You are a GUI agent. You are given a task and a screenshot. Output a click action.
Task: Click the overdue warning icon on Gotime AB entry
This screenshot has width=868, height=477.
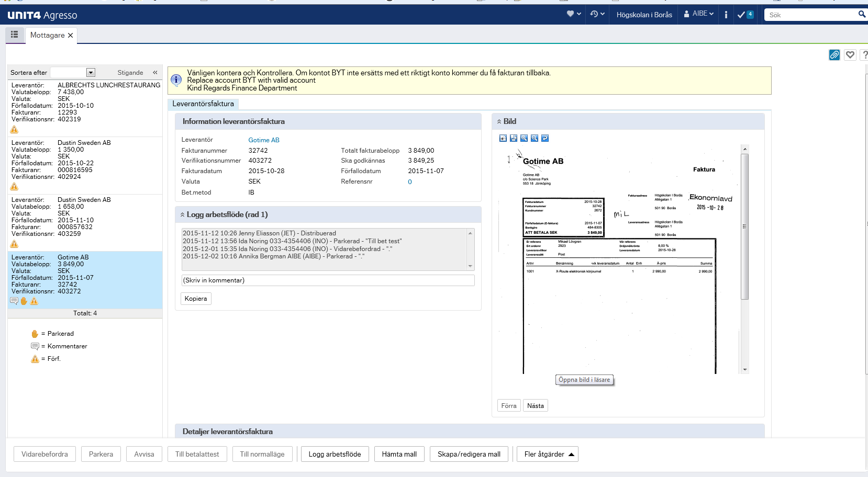(x=34, y=301)
